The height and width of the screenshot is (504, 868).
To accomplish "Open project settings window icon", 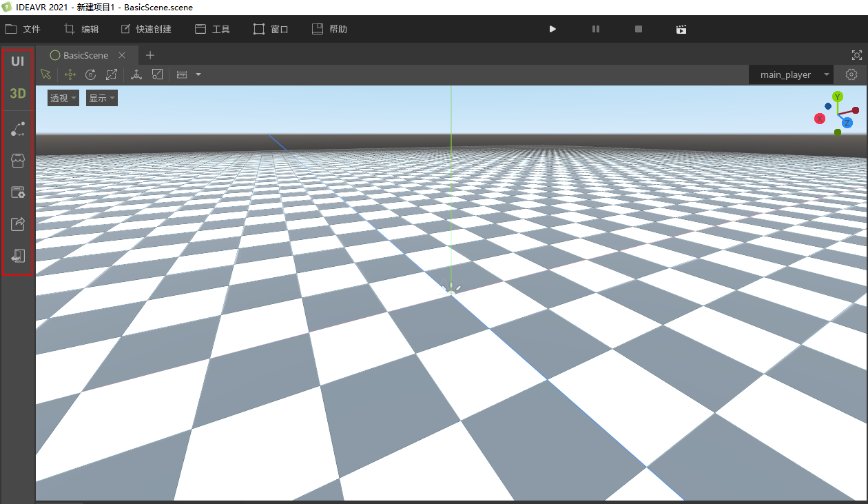I will pos(18,192).
